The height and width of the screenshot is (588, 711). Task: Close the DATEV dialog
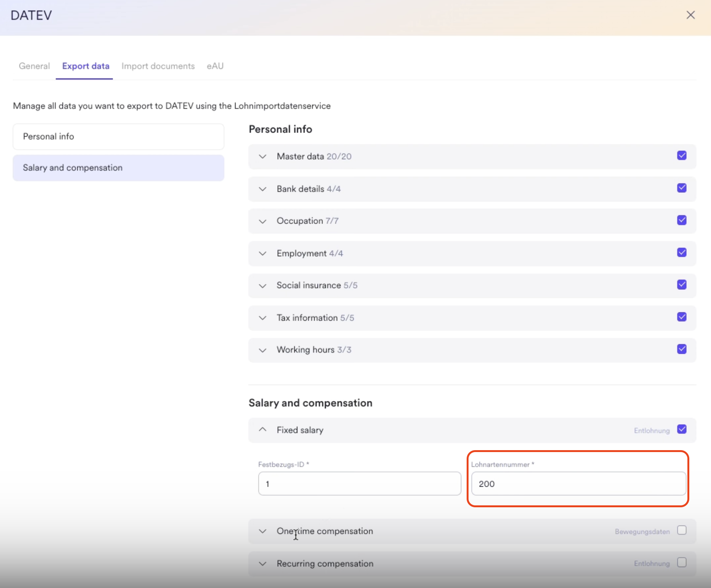point(691,15)
